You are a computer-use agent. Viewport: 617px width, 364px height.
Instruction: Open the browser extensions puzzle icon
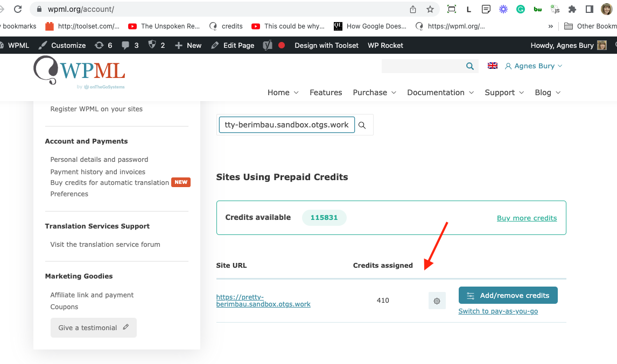[572, 9]
